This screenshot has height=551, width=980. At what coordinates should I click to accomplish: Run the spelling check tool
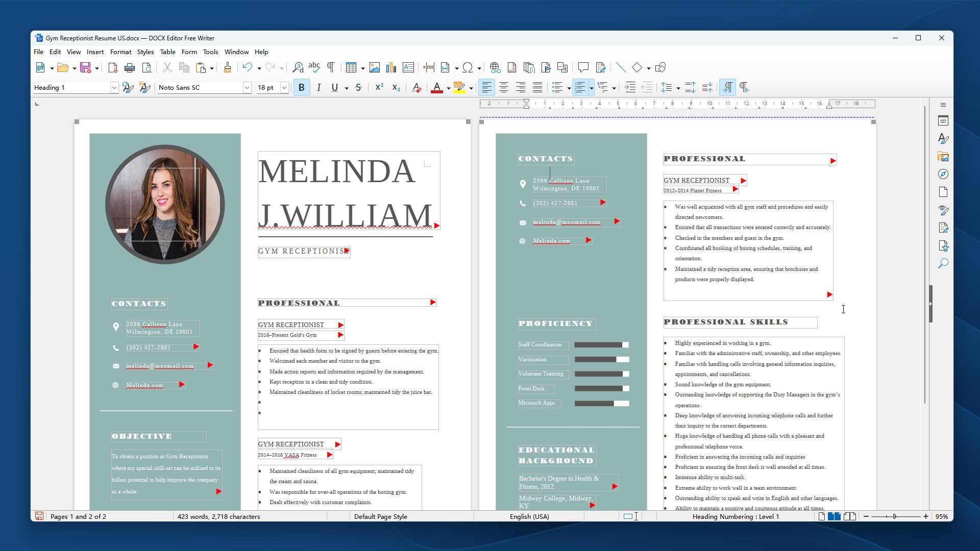click(314, 67)
